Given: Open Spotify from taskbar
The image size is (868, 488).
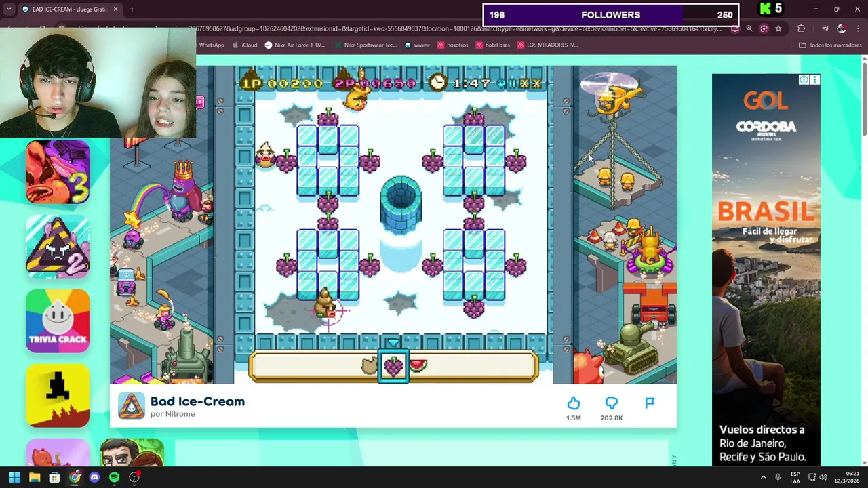Looking at the screenshot, I should pos(114,477).
